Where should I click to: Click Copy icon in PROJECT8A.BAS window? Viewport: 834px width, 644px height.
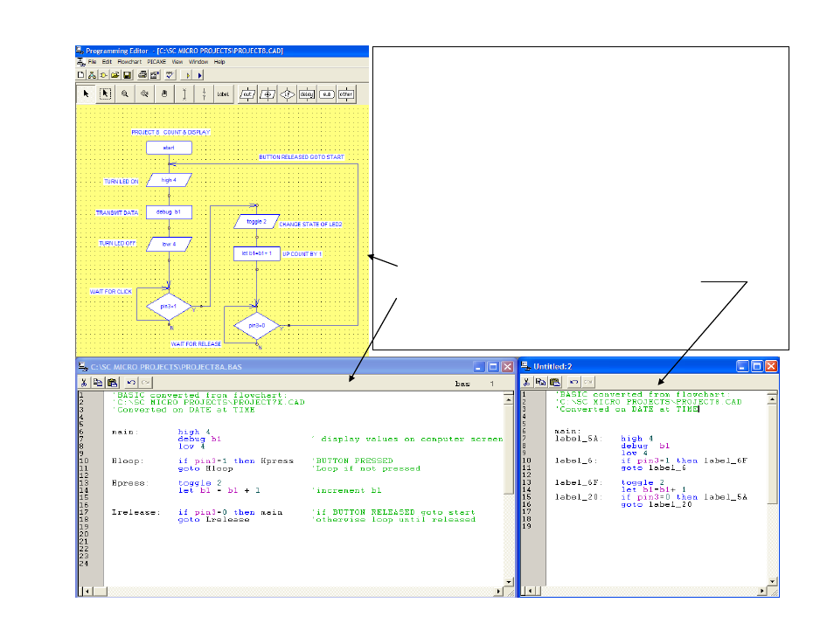tap(98, 383)
